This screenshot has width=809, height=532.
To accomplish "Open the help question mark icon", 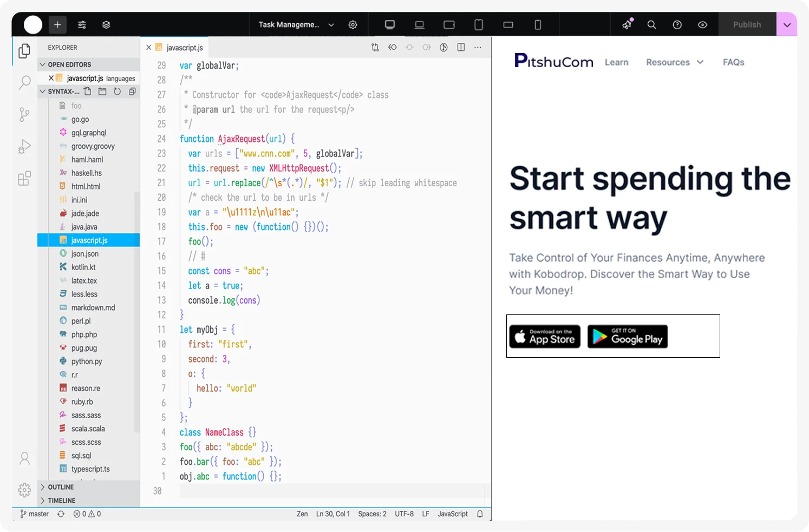I will tap(677, 24).
